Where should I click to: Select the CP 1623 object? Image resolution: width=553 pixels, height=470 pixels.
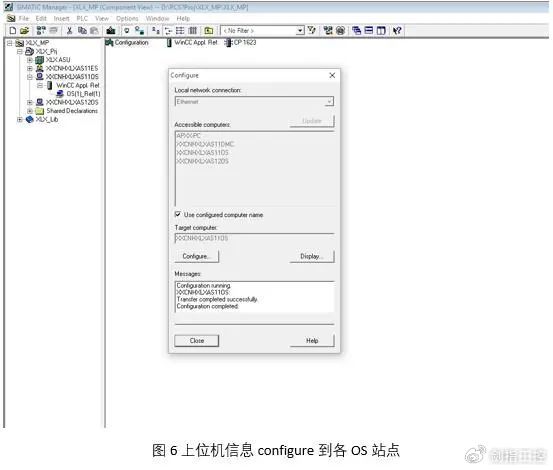point(241,43)
